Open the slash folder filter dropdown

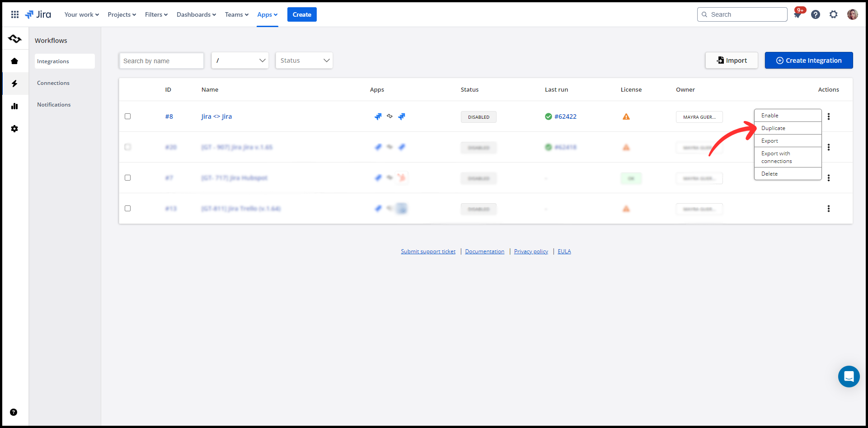[x=240, y=60]
